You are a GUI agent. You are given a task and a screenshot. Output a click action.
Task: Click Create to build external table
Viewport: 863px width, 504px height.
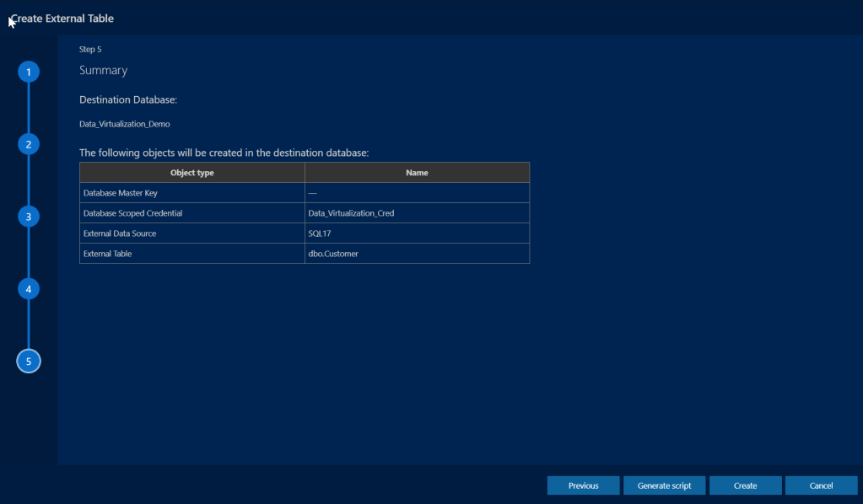pyautogui.click(x=745, y=485)
